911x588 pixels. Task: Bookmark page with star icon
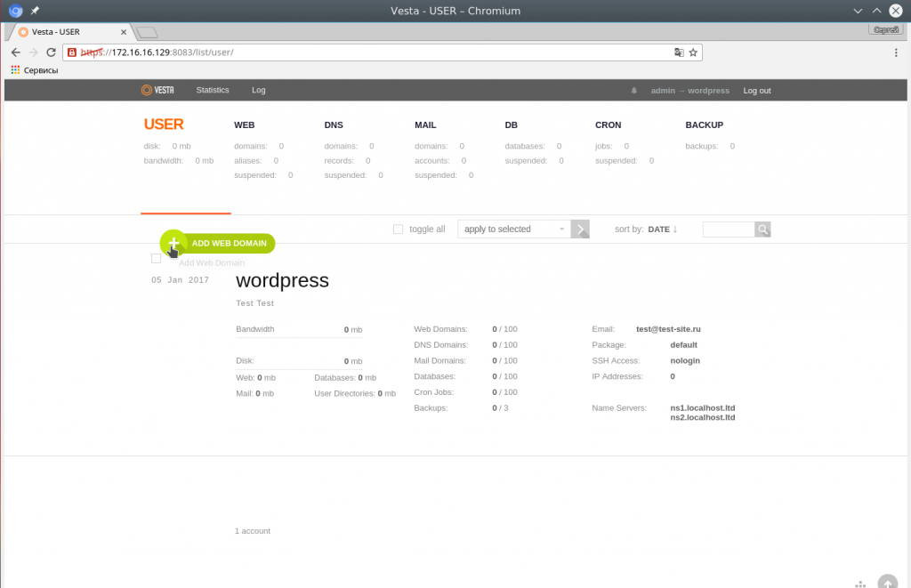[x=693, y=52]
